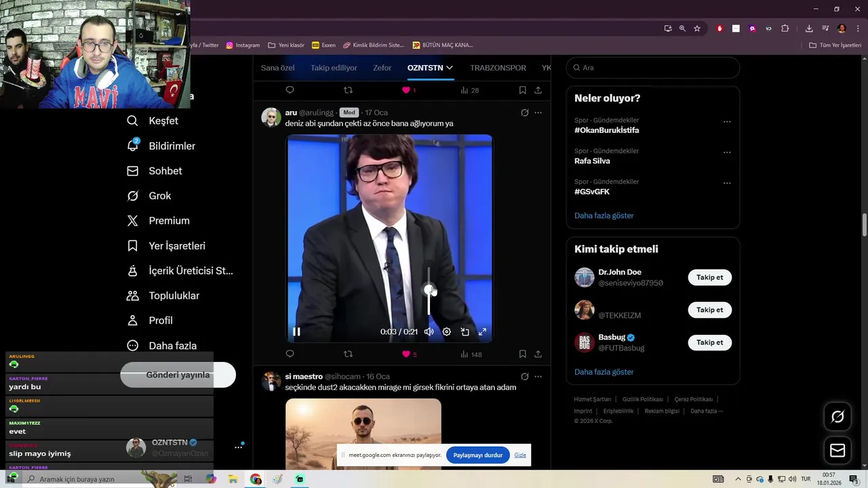Follow Dr.John Doe with Takip et
This screenshot has width=868, height=488.
coord(710,277)
